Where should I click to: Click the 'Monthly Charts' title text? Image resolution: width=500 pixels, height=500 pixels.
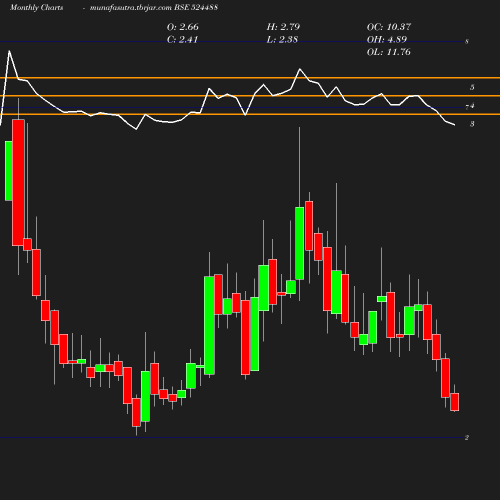37,7
